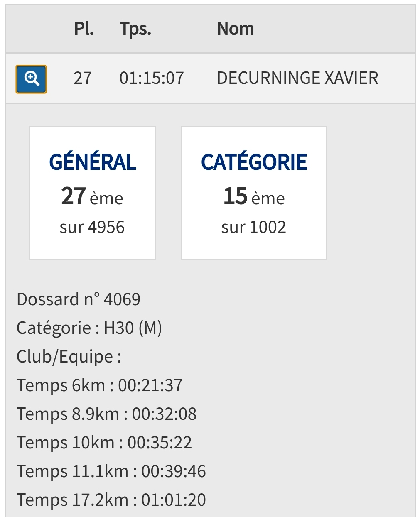Click the GÉNÉRAL heading in the ranking card
Screen dimensions: 420x517
92,162
